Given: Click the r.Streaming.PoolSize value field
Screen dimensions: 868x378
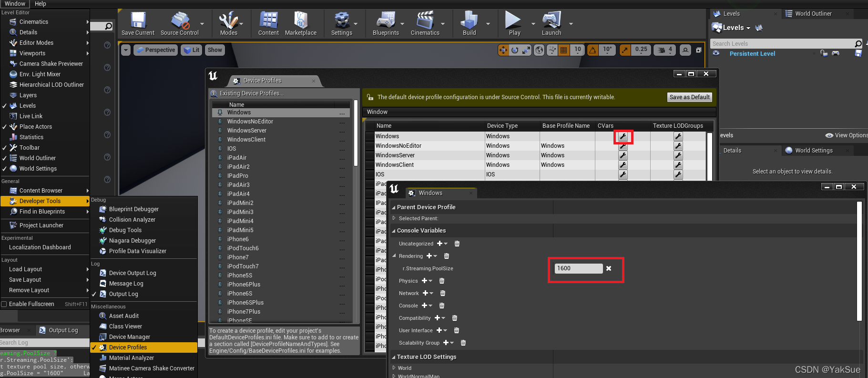Looking at the screenshot, I should pos(579,268).
